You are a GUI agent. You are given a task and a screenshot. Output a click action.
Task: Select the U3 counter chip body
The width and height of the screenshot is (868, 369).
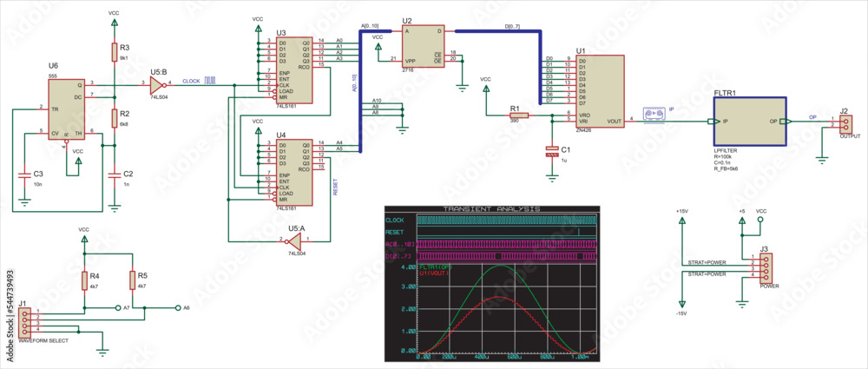[294, 70]
